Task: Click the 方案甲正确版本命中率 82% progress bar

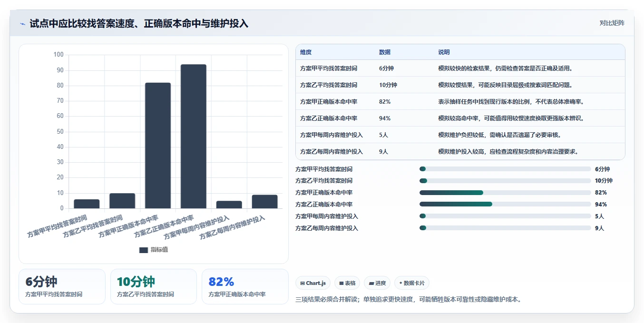Action: coord(505,193)
